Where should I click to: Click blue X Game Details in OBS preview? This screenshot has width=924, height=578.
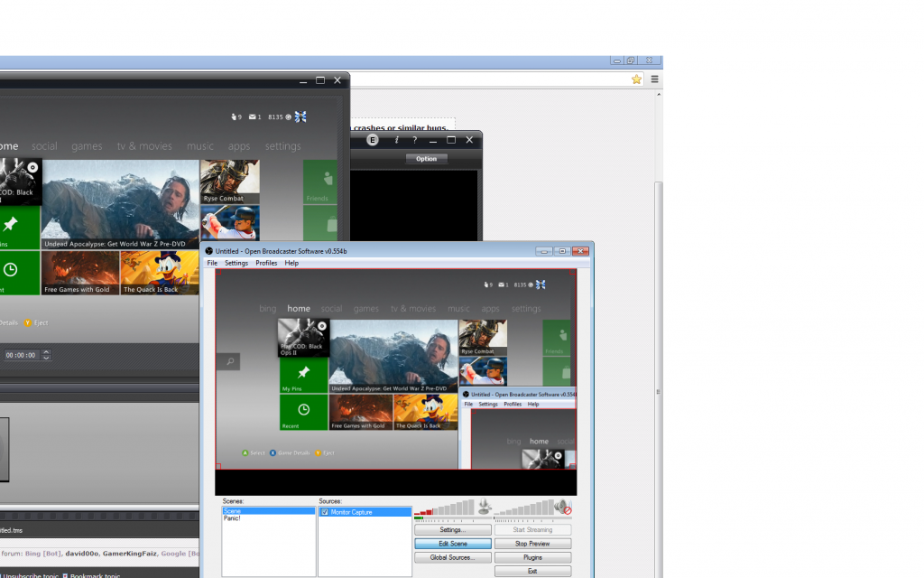273,453
